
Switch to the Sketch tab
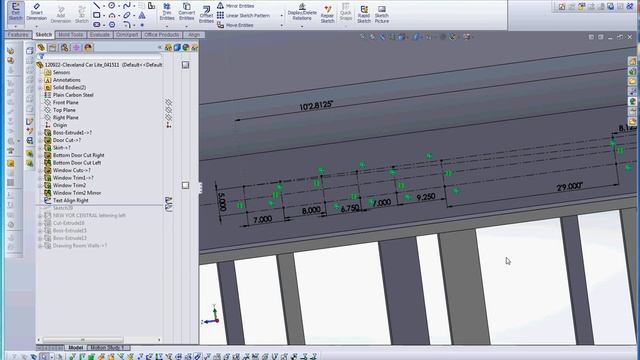click(44, 35)
